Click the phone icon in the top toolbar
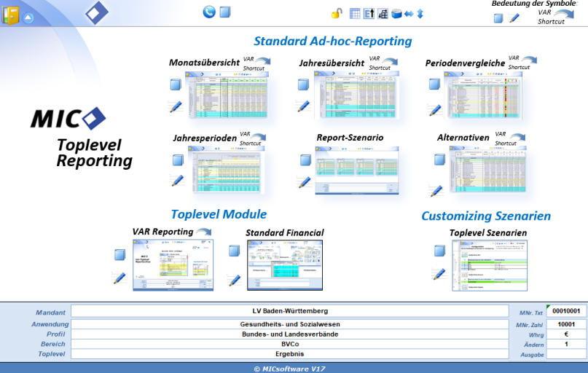This screenshot has width=588, height=373. coord(209,12)
